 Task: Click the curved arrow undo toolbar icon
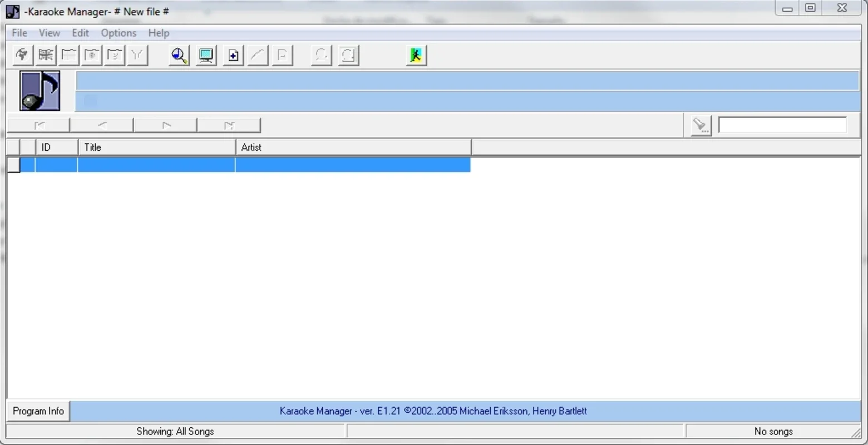(321, 55)
